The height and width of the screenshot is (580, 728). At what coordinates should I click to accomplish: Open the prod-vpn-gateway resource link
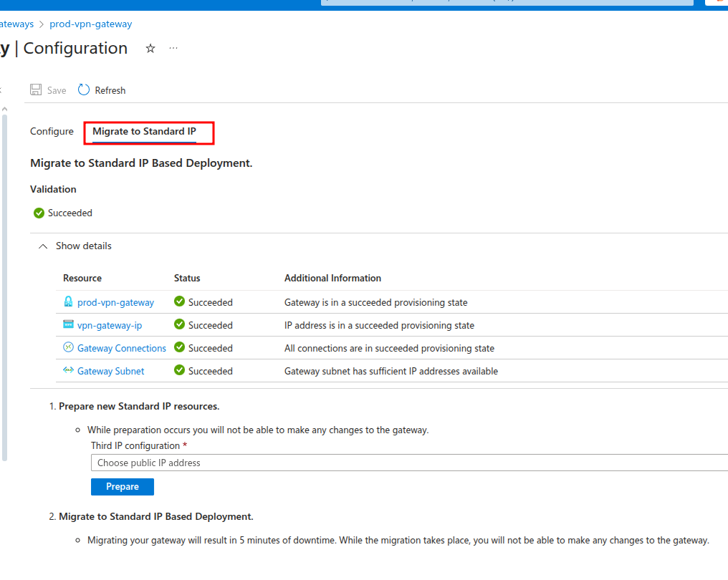pyautogui.click(x=115, y=302)
